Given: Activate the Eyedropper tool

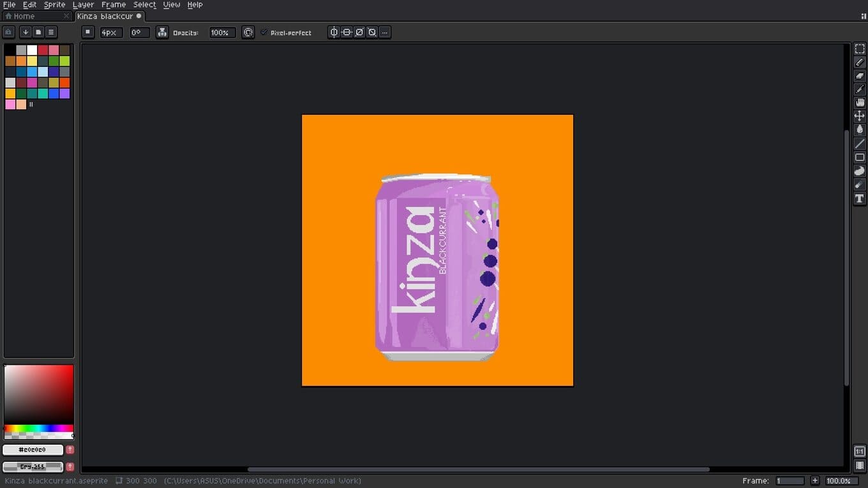Looking at the screenshot, I should 860,89.
